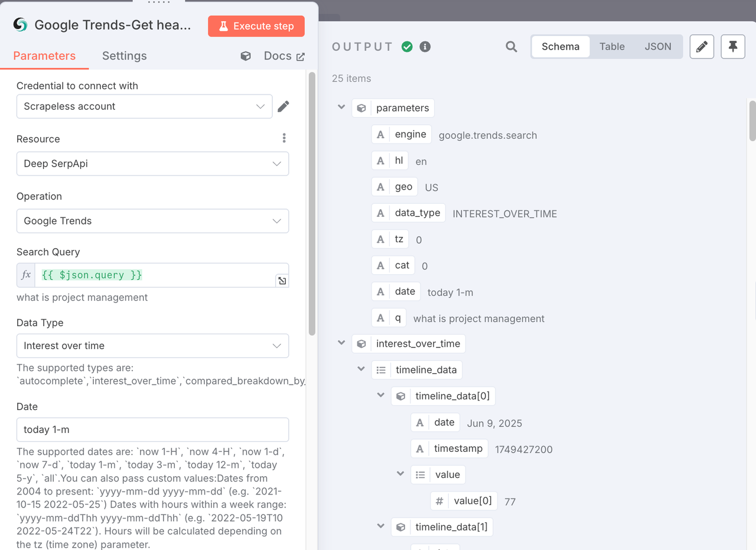Click the cube icon beside Docs
756x550 pixels.
[246, 56]
